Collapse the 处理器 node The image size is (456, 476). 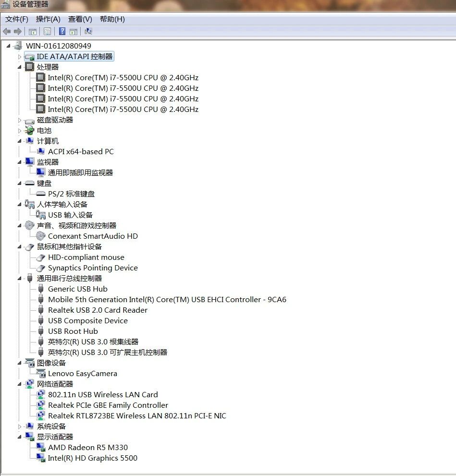pyautogui.click(x=19, y=67)
